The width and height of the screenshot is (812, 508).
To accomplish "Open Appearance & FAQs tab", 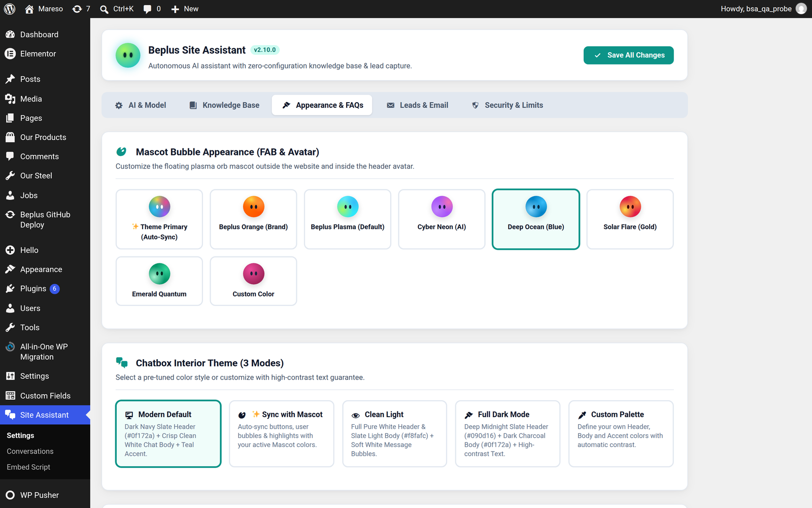I will pyautogui.click(x=322, y=105).
